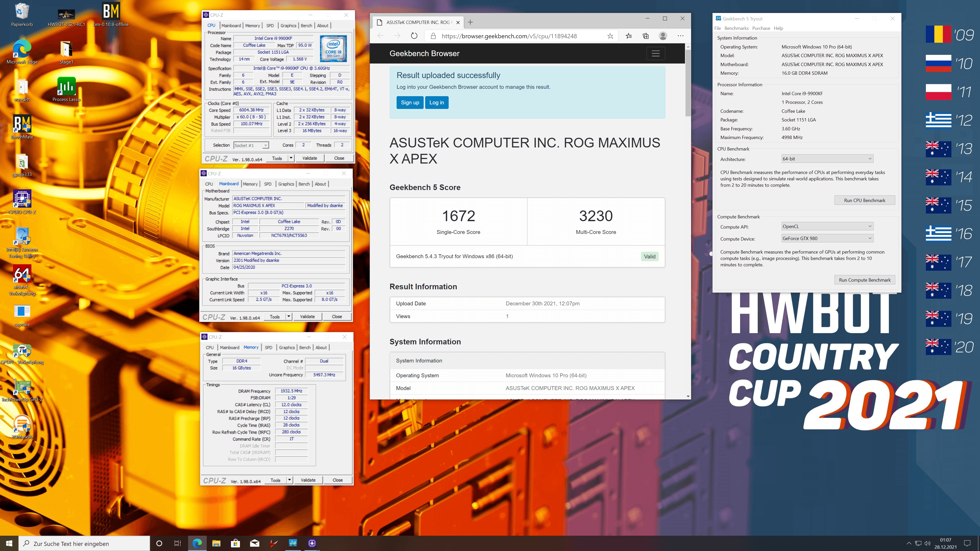The height and width of the screenshot is (551, 980).
Task: Open the Stage1 desktop icon
Action: pyautogui.click(x=66, y=52)
